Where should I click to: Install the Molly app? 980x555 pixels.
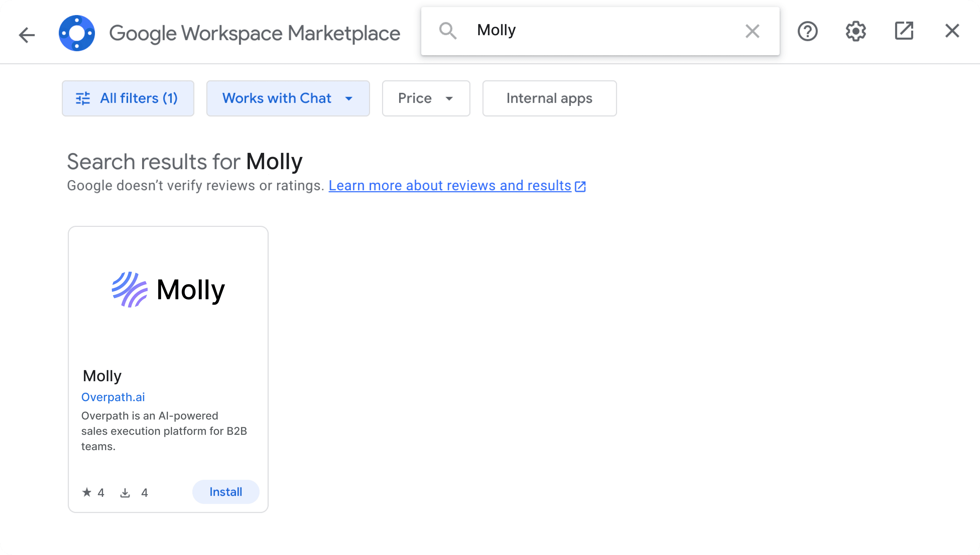[226, 492]
